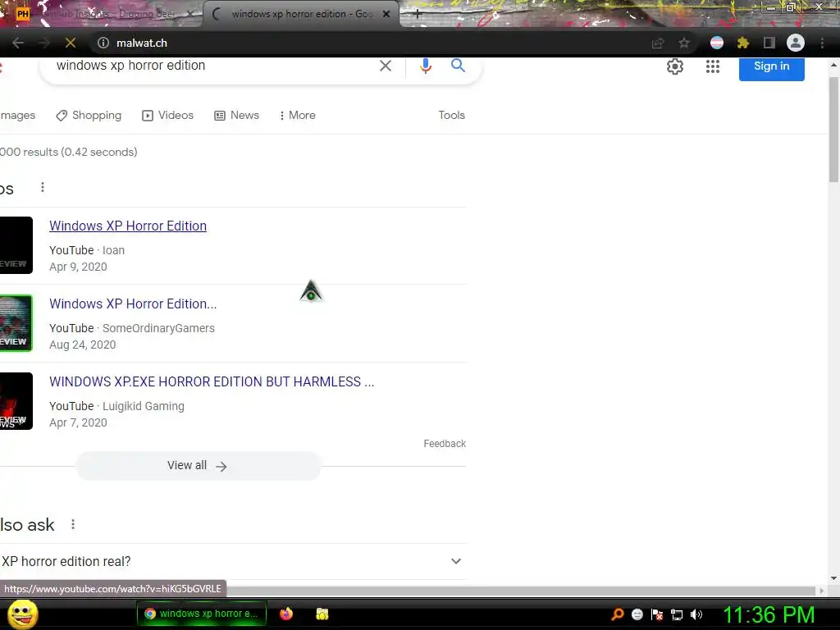Bookmark this page with star icon
The height and width of the screenshot is (630, 840).
[x=684, y=43]
